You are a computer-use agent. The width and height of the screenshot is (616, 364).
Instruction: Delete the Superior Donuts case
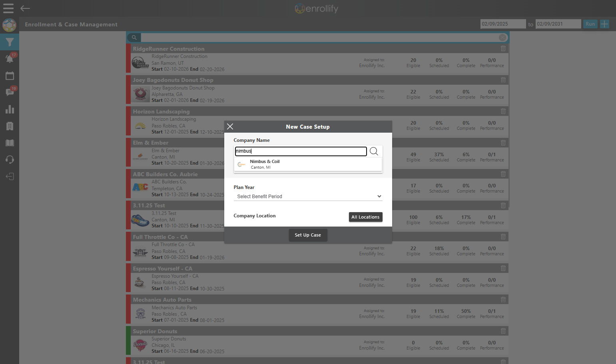tap(503, 331)
